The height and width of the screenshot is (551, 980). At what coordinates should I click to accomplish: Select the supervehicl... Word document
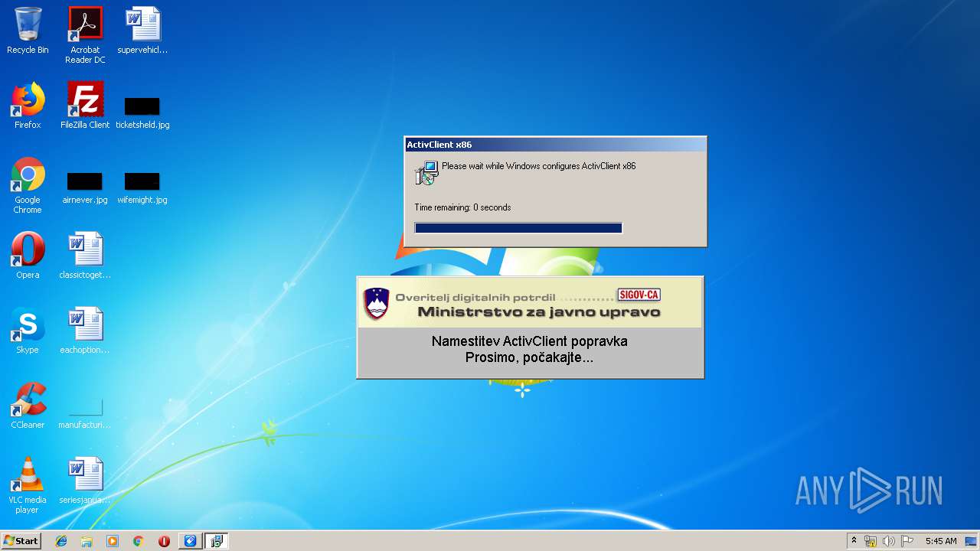tap(142, 31)
